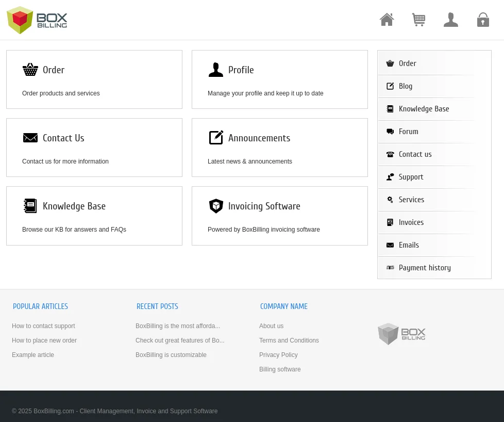Click the user profile icon in header
The width and height of the screenshot is (504, 422).
pos(450,20)
